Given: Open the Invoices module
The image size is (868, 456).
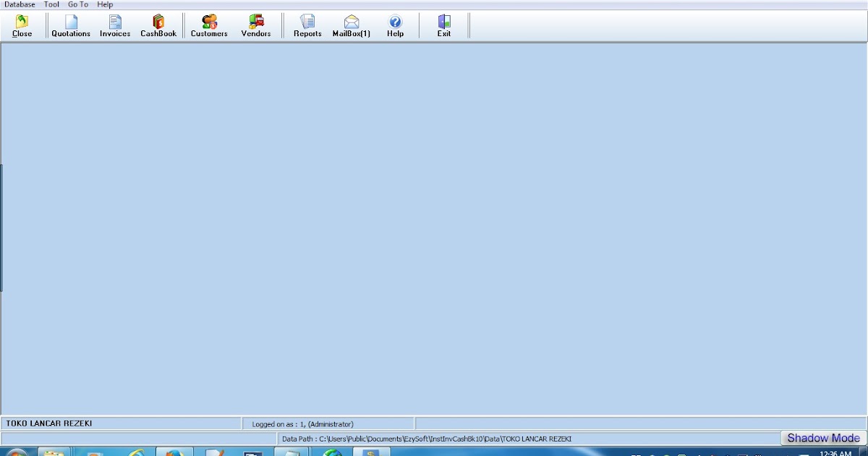Looking at the screenshot, I should pyautogui.click(x=115, y=25).
